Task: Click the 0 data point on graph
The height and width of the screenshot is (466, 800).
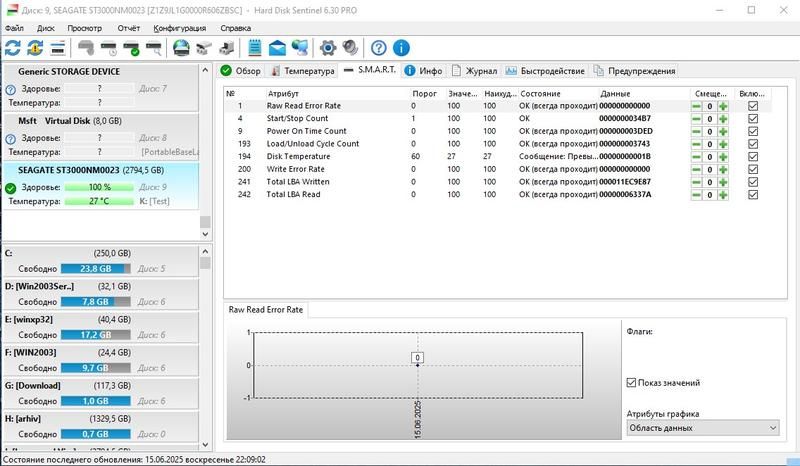Action: click(x=417, y=365)
